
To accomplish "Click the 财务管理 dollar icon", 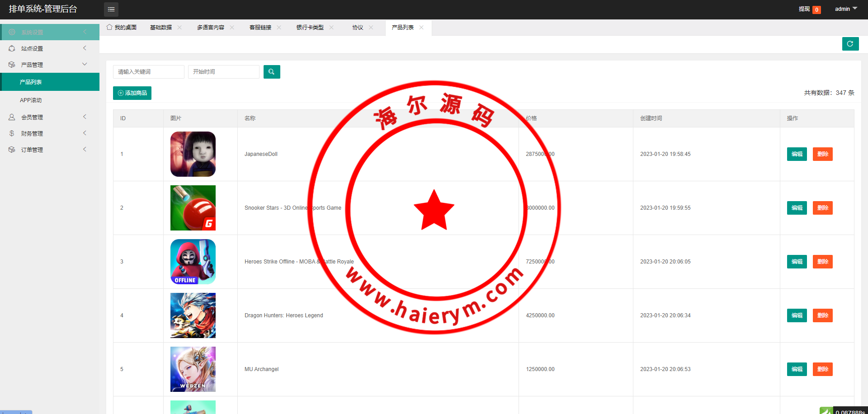I will [x=12, y=133].
